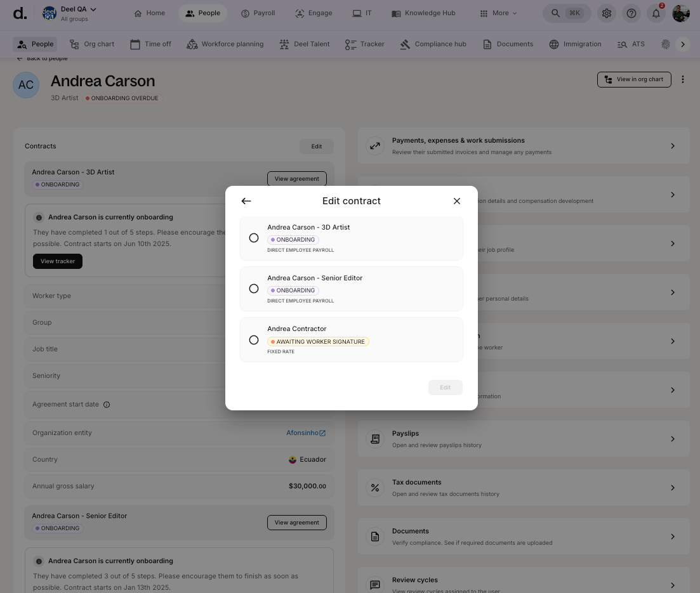Click the info icon next to Agreement start date

click(107, 405)
